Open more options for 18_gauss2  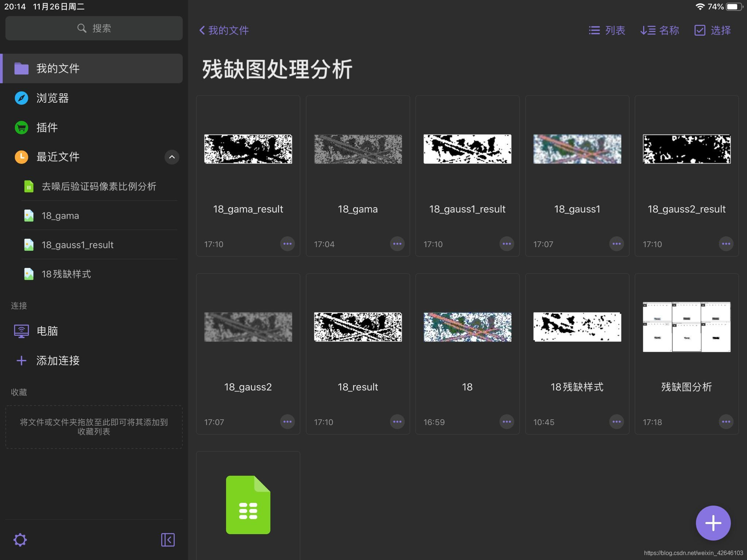[287, 422]
